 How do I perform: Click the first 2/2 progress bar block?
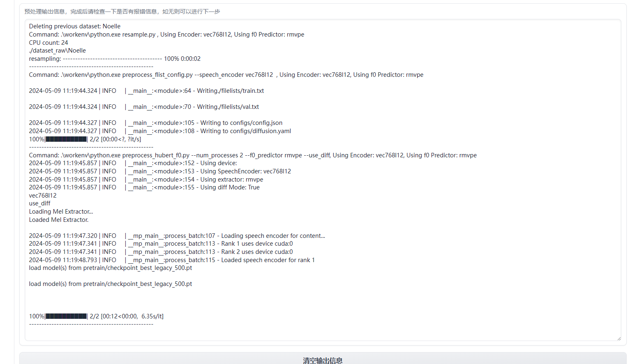[x=66, y=139]
